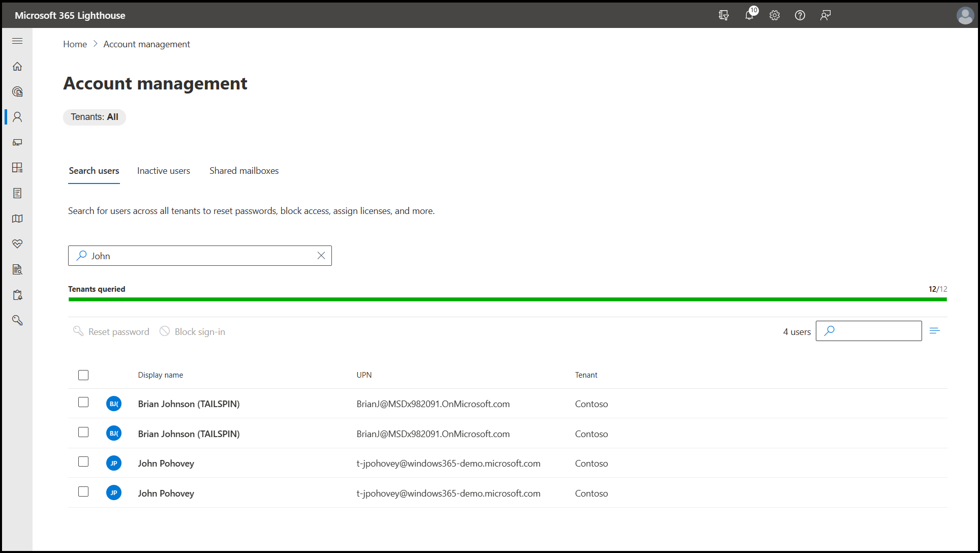Viewport: 980px width, 553px height.
Task: Click the Reset password button
Action: pyautogui.click(x=111, y=331)
